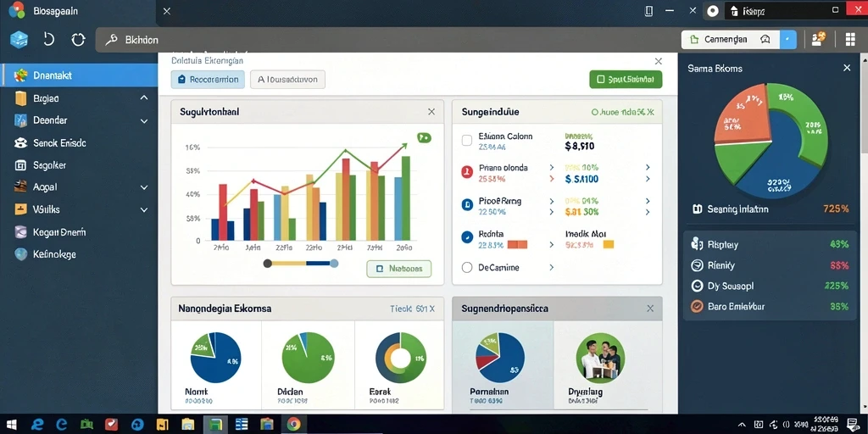
Task: Expand the Brgjad sidebar chevron
Action: tap(144, 98)
